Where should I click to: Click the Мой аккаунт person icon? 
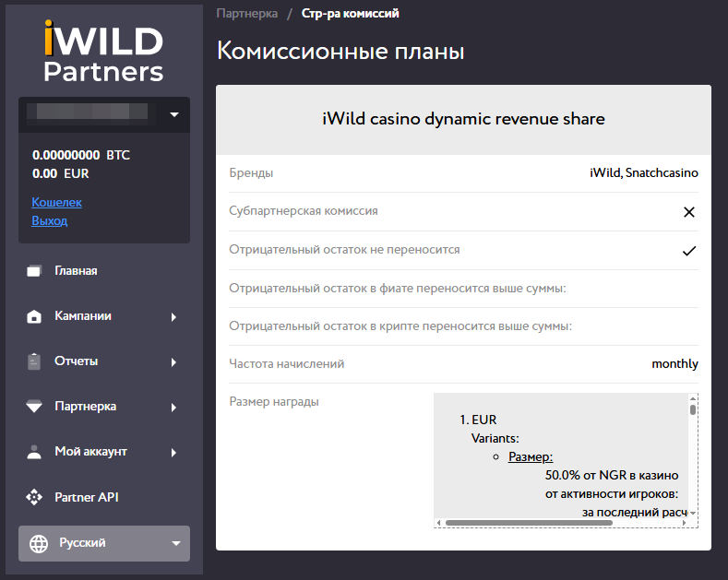[34, 452]
